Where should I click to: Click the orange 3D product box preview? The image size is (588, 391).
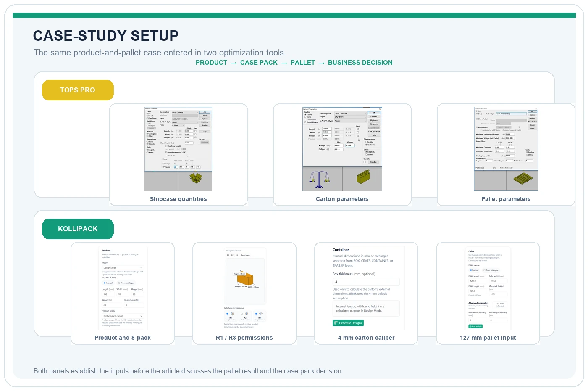[245, 279]
